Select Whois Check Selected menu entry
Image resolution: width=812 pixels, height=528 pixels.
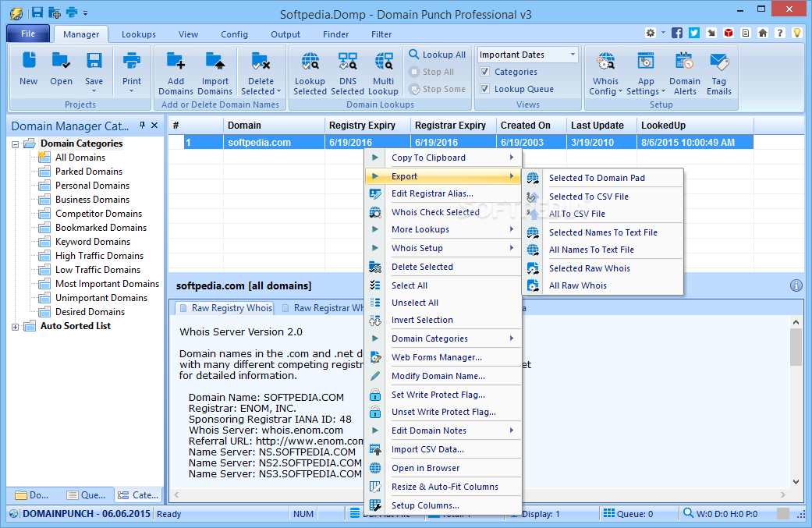(x=443, y=212)
